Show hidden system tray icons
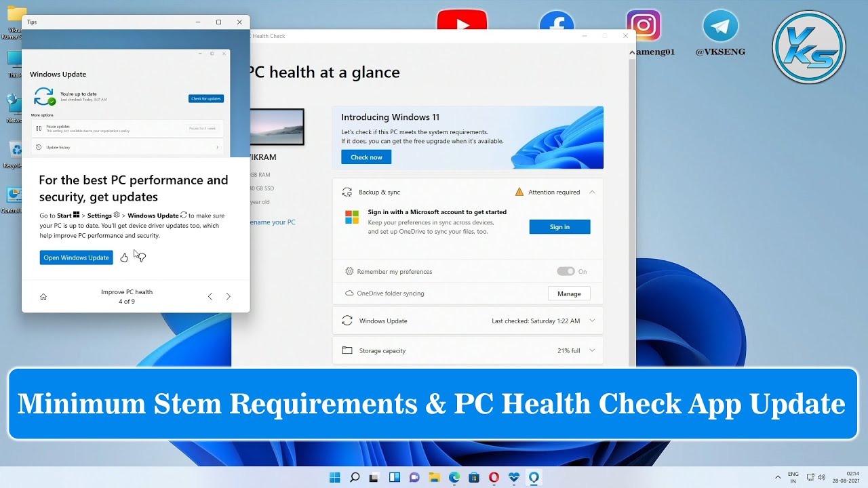Image resolution: width=868 pixels, height=488 pixels. click(777, 477)
